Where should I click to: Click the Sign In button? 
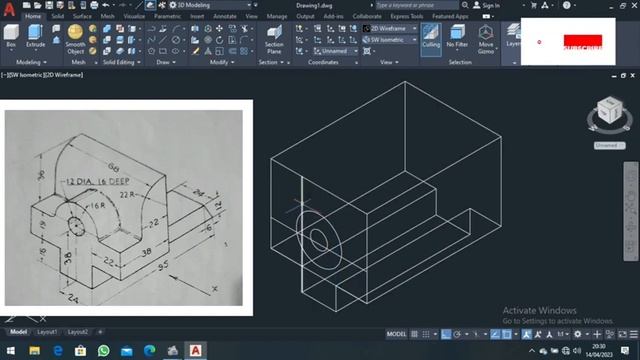coord(486,5)
